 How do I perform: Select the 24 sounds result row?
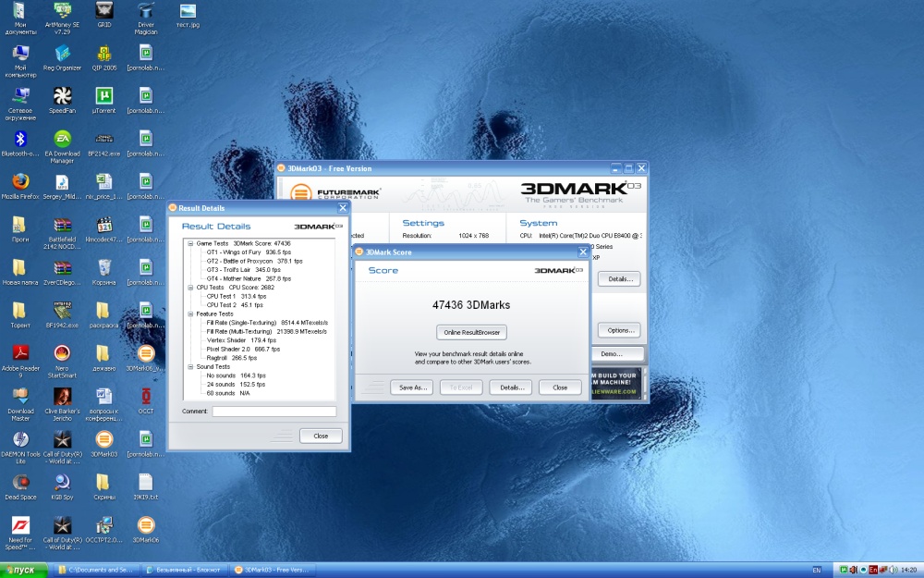pos(236,385)
